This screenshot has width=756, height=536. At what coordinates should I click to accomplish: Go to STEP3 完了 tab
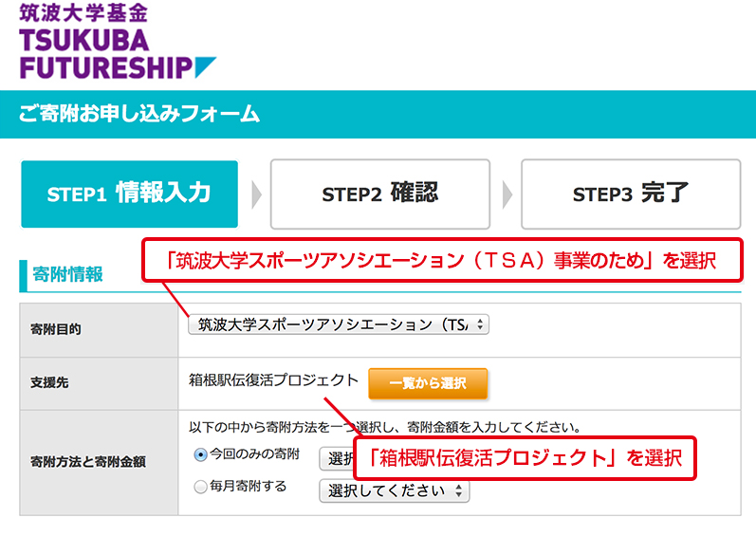tap(631, 194)
